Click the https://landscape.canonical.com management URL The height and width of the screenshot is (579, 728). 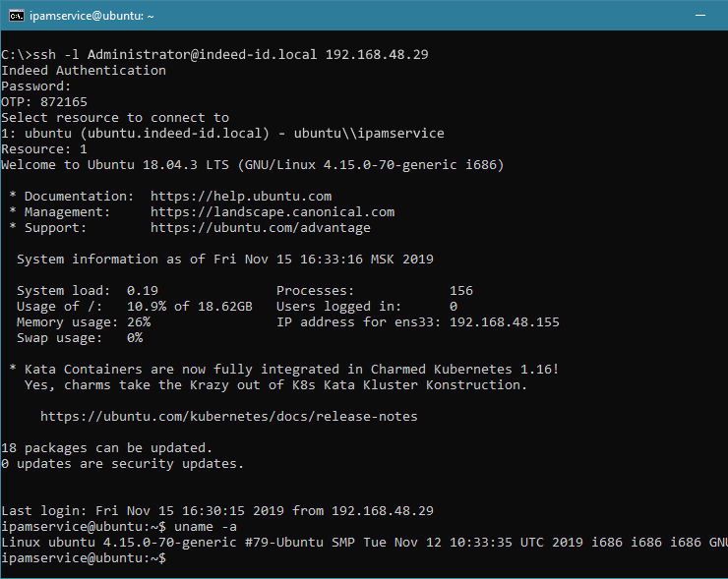tap(273, 212)
